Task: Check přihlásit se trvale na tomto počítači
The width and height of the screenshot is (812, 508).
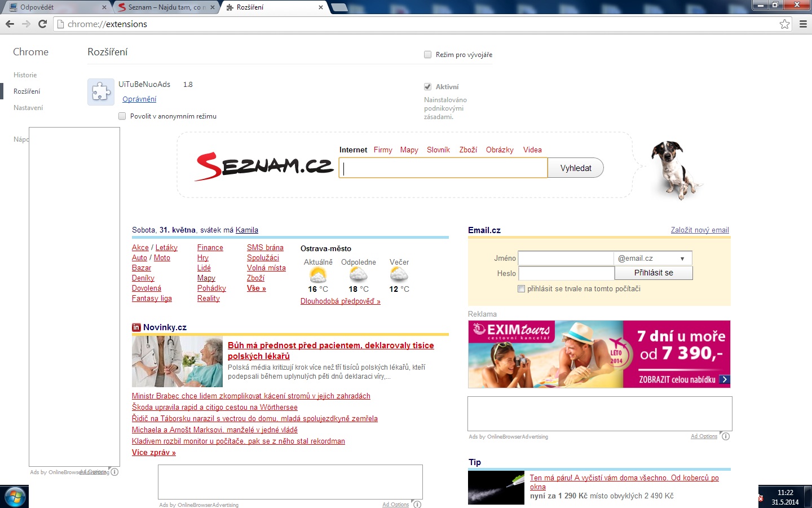Action: click(x=521, y=289)
